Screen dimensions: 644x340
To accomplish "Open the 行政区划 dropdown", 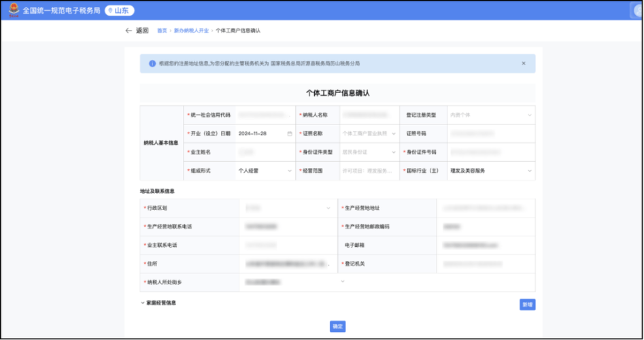I will pos(288,208).
